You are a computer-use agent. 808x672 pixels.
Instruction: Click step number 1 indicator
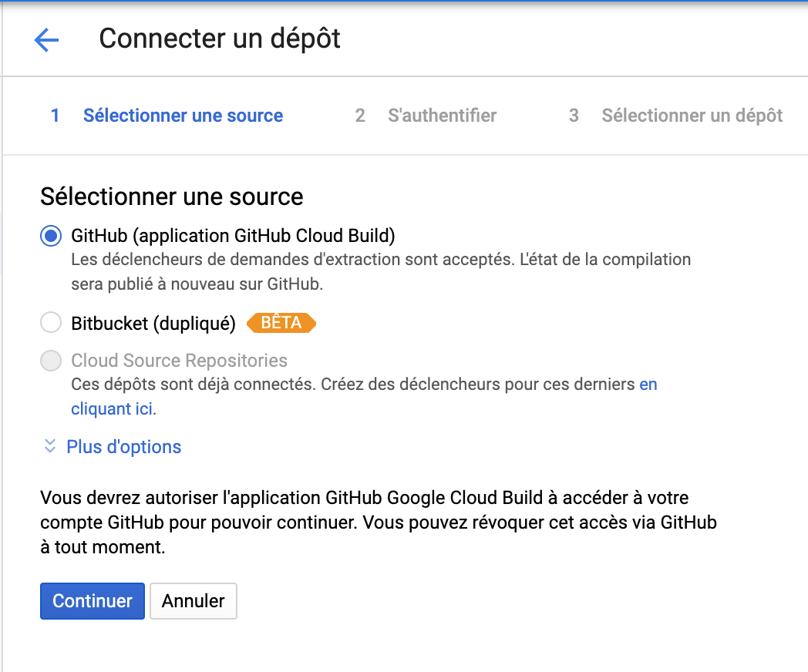pos(56,116)
